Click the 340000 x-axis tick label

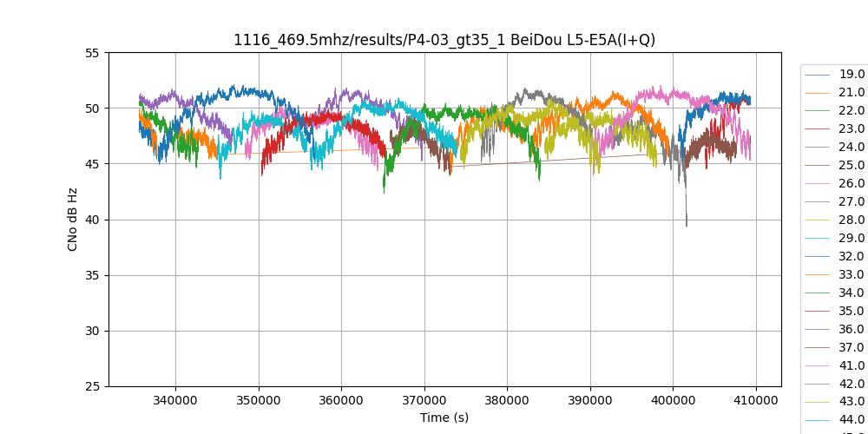pos(175,400)
